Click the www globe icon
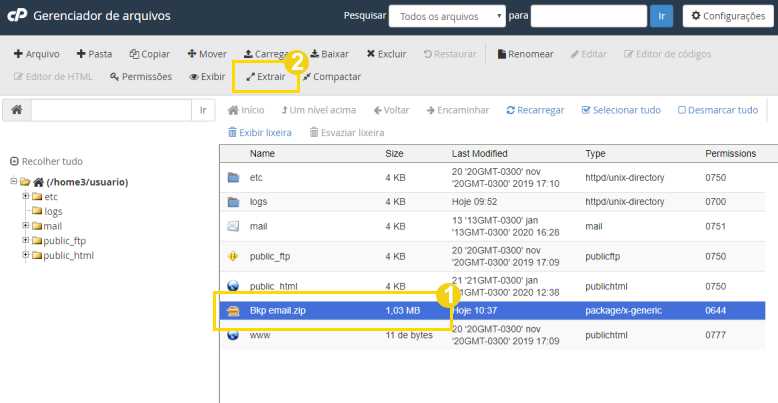Viewport: 778px width, 403px height. click(233, 335)
